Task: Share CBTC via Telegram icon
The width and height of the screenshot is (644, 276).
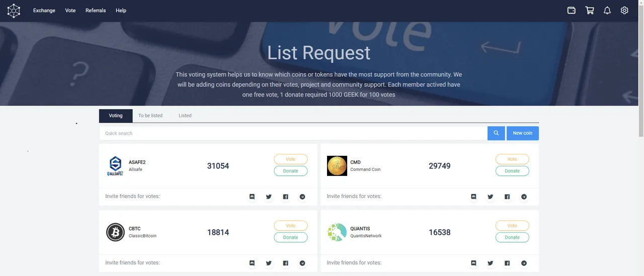Action: (302, 263)
